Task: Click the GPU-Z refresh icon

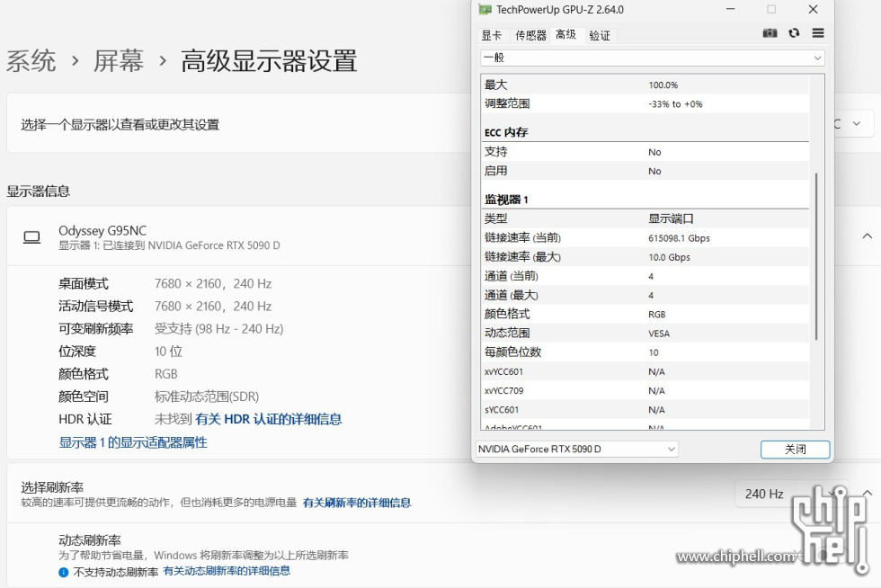Action: (794, 33)
